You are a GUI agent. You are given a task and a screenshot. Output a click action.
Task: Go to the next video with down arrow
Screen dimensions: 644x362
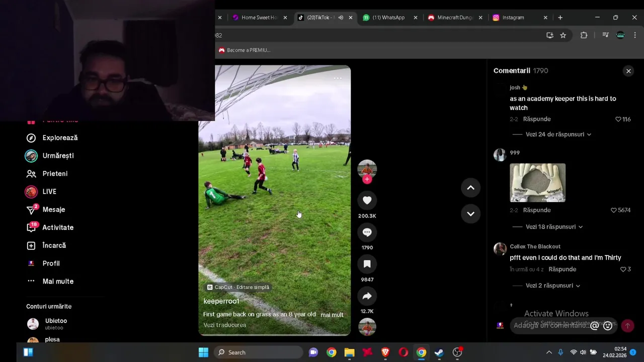(470, 214)
